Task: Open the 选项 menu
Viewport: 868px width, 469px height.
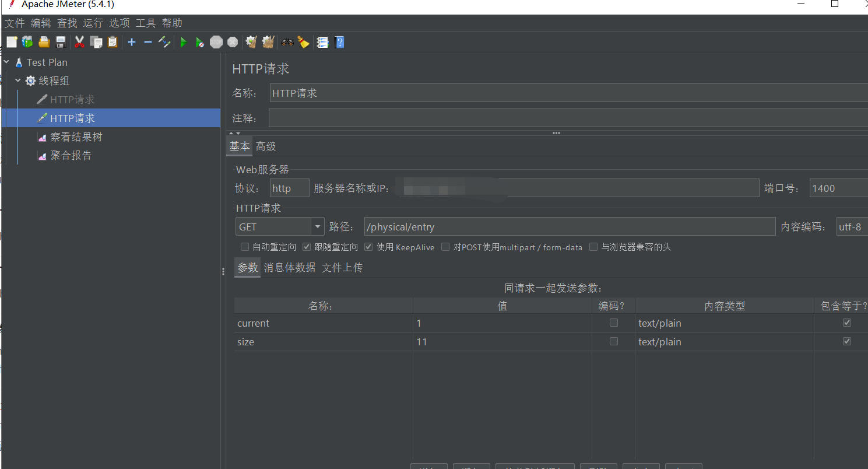Action: (x=120, y=23)
